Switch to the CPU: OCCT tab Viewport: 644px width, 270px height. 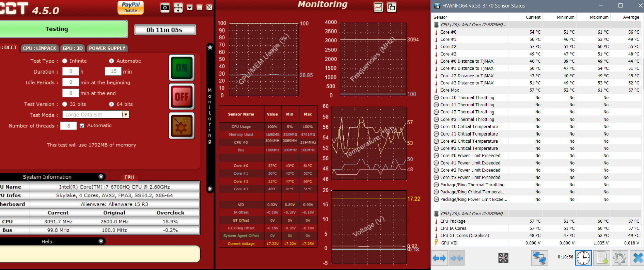tap(9, 48)
